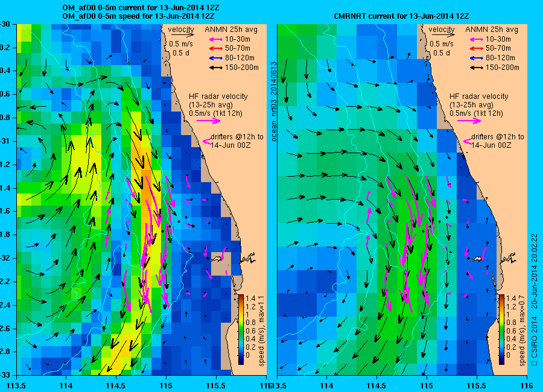The height and width of the screenshot is (392, 543).
Task: Click the red 50-70m legend arrow in left map
Action: coord(216,48)
